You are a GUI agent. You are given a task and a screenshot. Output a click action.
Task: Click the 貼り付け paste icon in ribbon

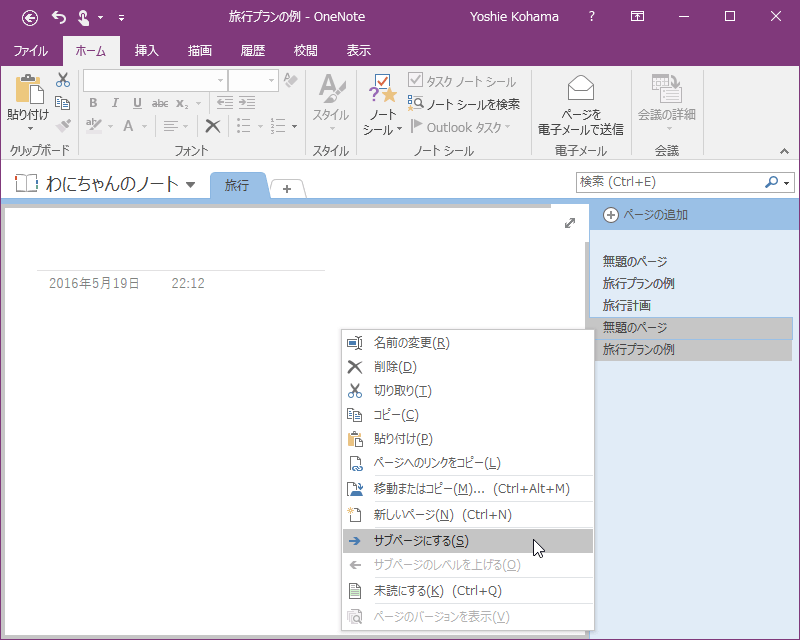click(x=29, y=90)
